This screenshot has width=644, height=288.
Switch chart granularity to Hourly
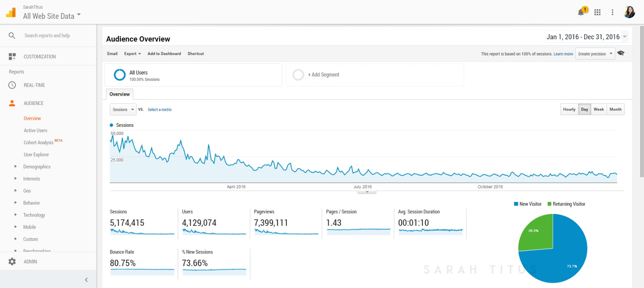click(569, 109)
